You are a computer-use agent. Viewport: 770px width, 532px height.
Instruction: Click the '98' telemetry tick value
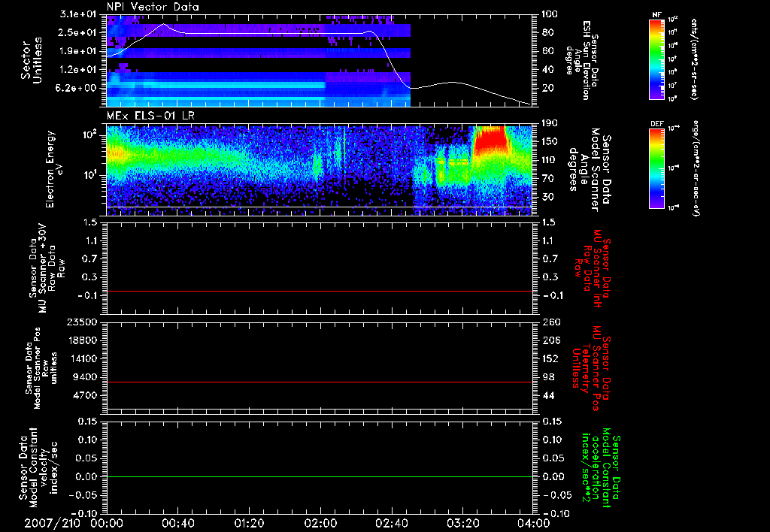point(548,377)
